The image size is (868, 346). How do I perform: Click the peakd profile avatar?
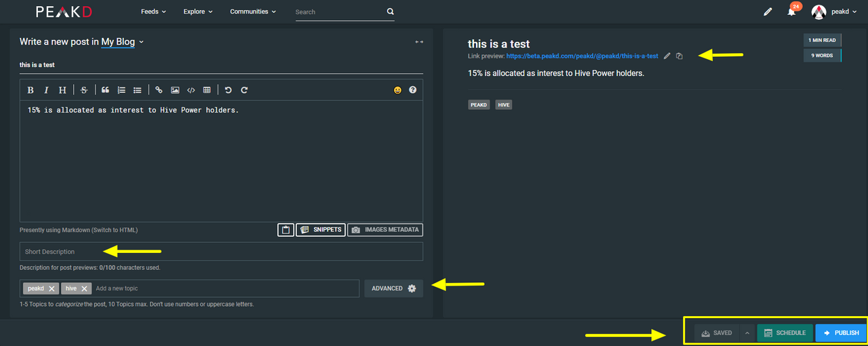(x=819, y=12)
